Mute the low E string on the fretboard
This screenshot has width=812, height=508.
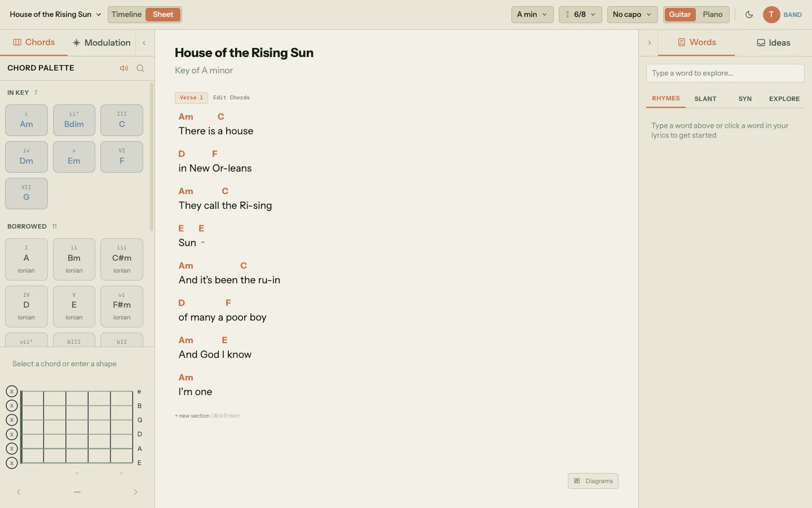click(x=11, y=463)
